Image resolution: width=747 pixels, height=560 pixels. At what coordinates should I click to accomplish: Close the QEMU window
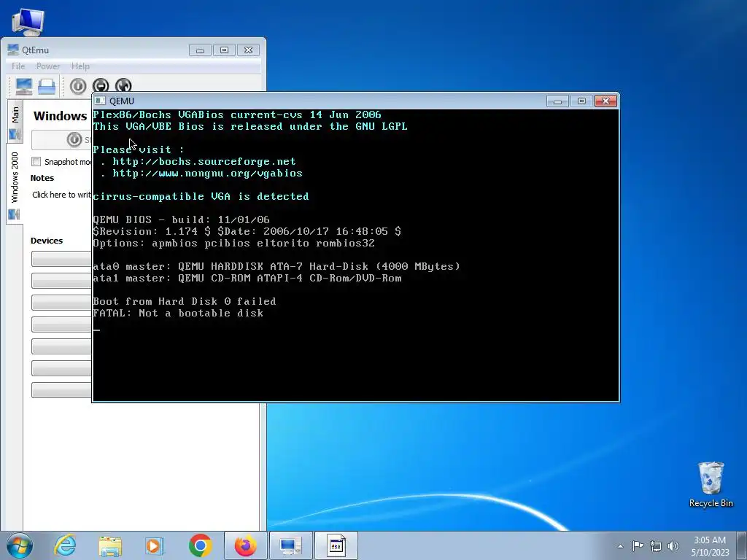pyautogui.click(x=605, y=101)
